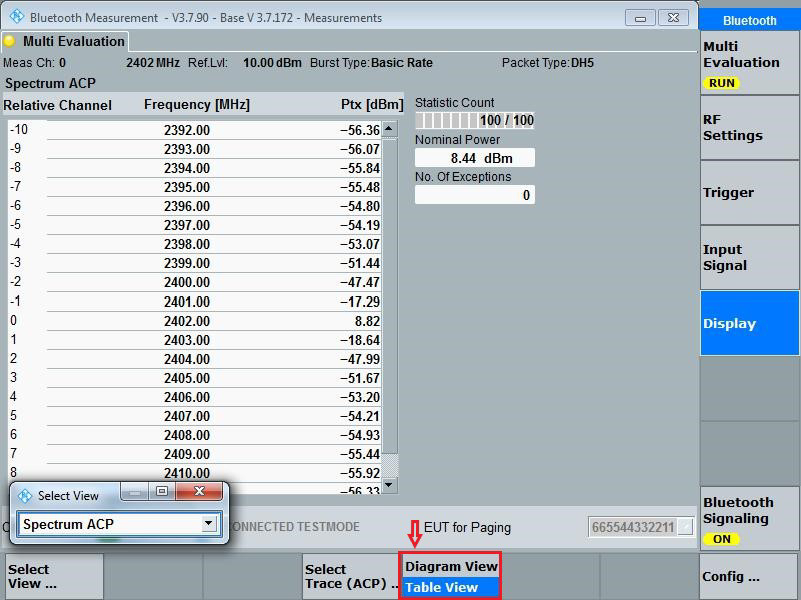The image size is (801, 600).
Task: Click the scrollbar down arrow of the ACP table
Action: tap(390, 484)
